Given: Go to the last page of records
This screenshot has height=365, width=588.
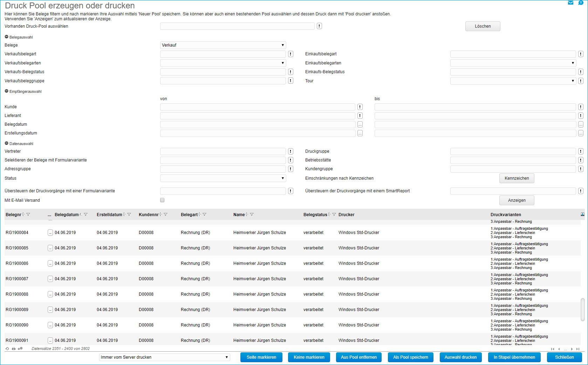Looking at the screenshot, I should tap(578, 349).
